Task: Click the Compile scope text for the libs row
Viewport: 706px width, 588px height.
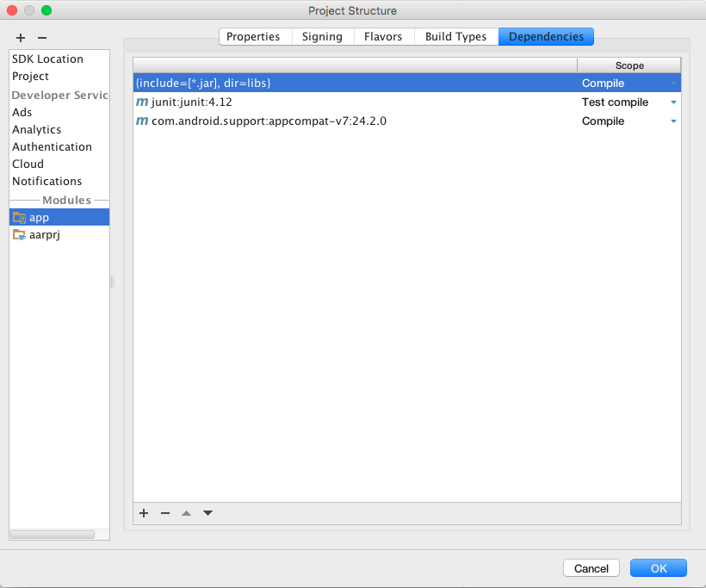Action: (x=603, y=84)
